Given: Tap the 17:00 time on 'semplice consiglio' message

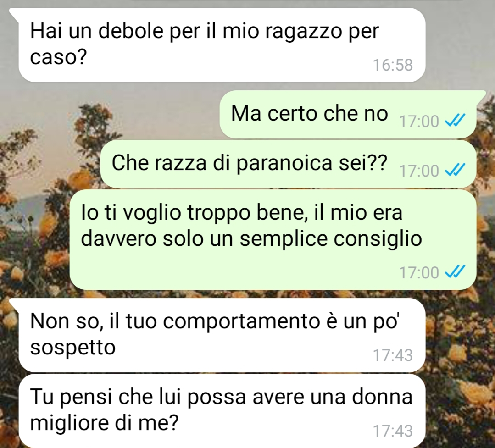Looking at the screenshot, I should pos(419,272).
